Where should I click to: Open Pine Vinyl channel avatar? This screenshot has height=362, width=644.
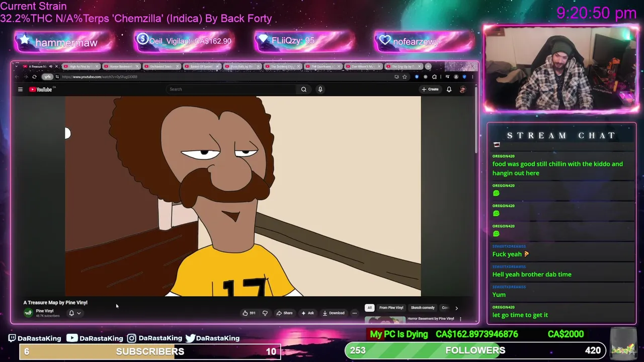(28, 313)
